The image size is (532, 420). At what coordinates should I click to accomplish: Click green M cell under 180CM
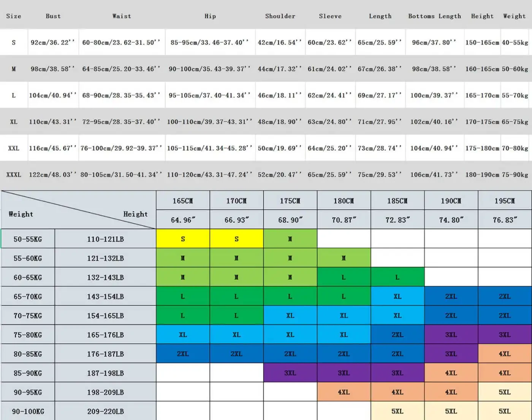[x=344, y=258]
